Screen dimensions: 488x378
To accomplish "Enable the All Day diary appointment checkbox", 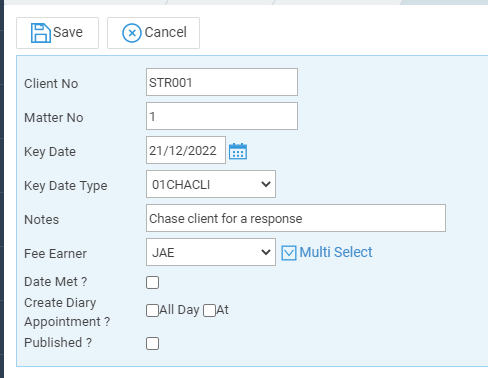I will pyautogui.click(x=152, y=310).
